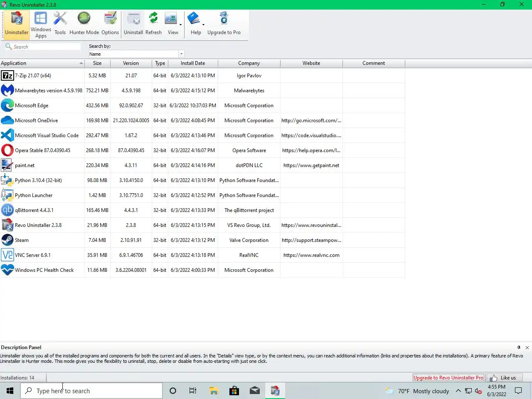Open Cortana circle on taskbar
This screenshot has height=399, width=532.
tap(173, 391)
